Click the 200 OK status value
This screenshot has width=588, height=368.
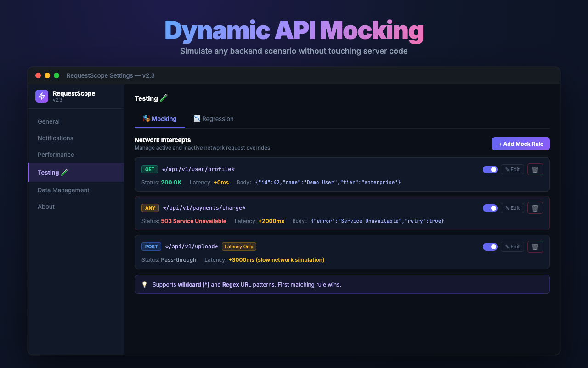tap(171, 182)
